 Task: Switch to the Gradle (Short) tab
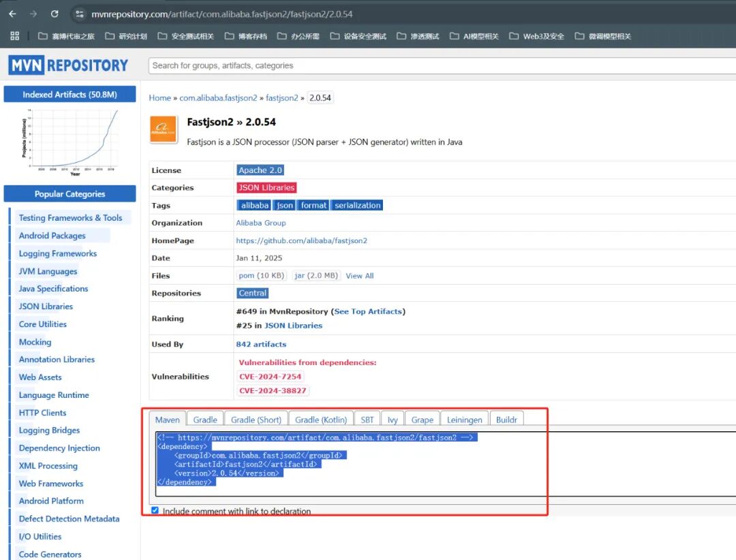pos(256,420)
